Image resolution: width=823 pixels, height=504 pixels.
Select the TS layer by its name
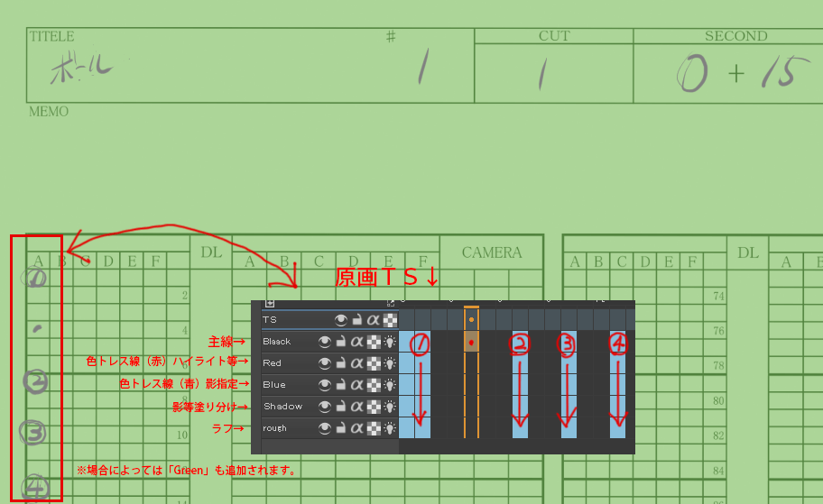[270, 320]
